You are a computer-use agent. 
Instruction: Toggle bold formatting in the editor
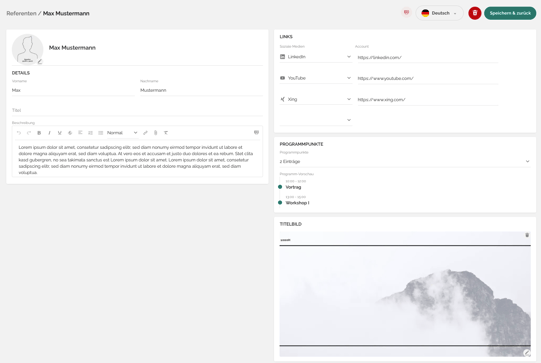(x=39, y=133)
